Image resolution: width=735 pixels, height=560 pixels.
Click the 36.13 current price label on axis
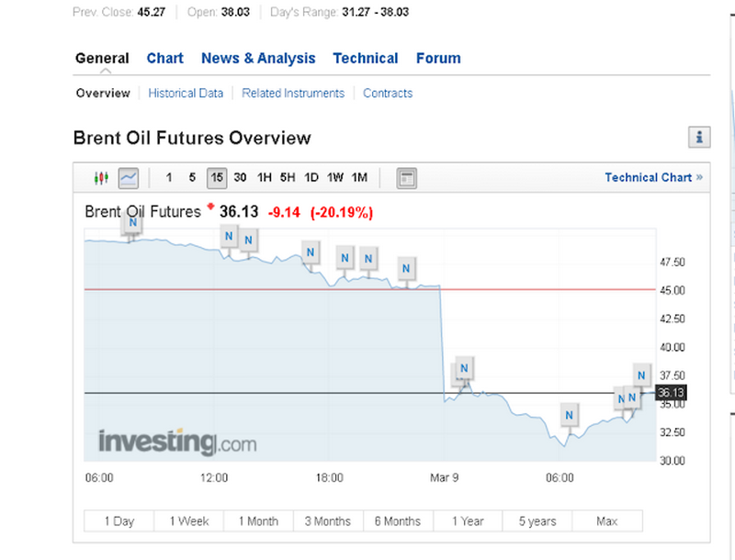(673, 393)
